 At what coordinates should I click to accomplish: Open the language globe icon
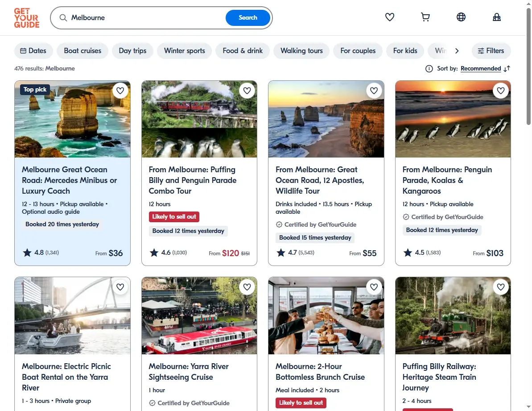[461, 17]
